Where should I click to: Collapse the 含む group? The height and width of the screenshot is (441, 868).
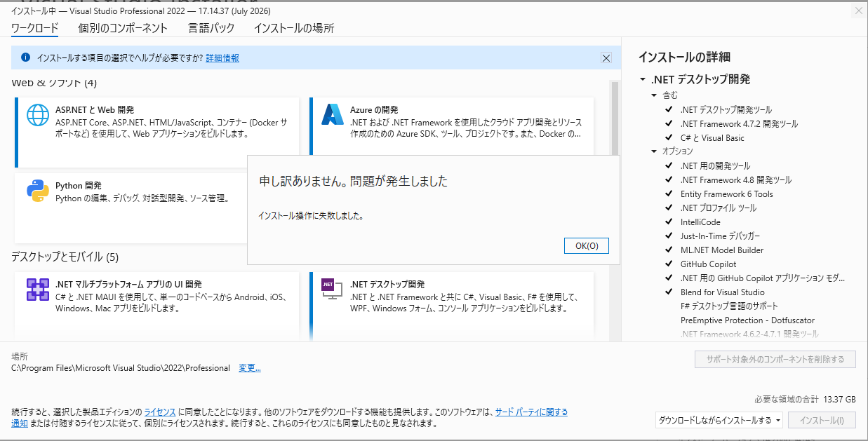click(654, 95)
